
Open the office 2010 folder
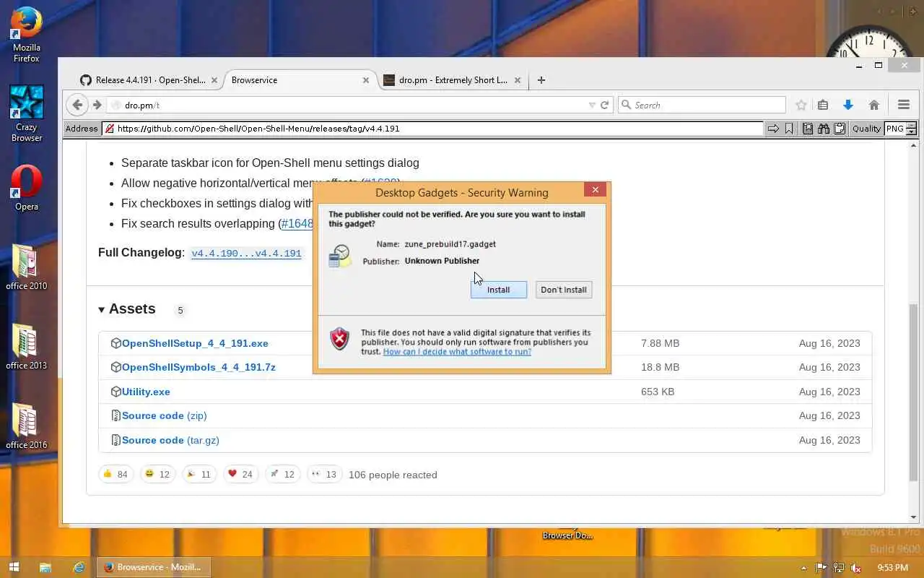pos(27,267)
